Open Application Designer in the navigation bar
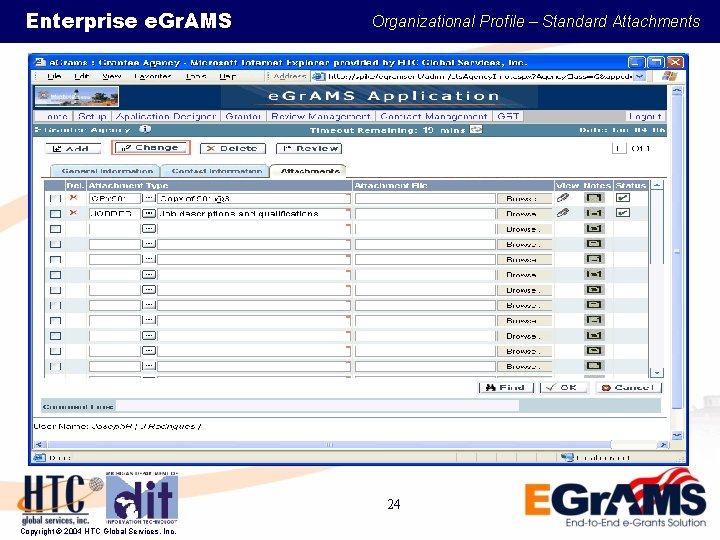 tap(166, 116)
